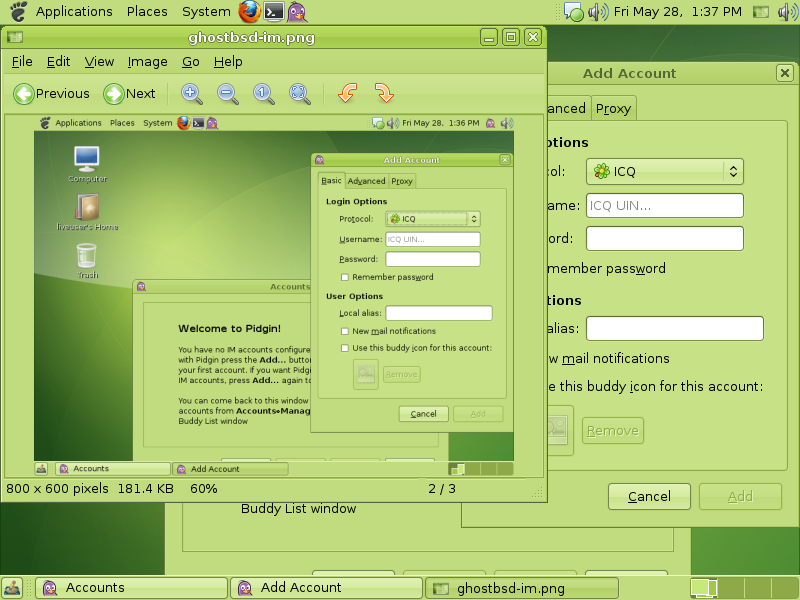This screenshot has width=800, height=600.
Task: Click the password field in Add Account
Action: [x=664, y=238]
